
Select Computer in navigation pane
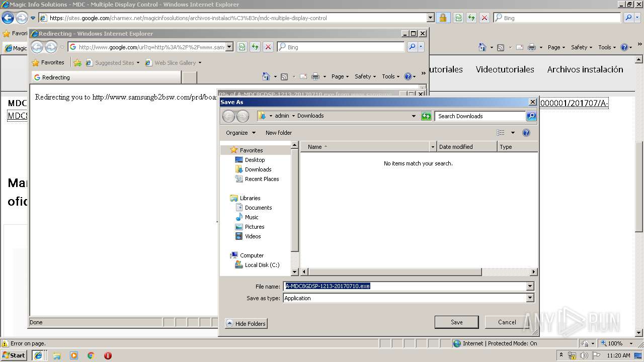[252, 255]
